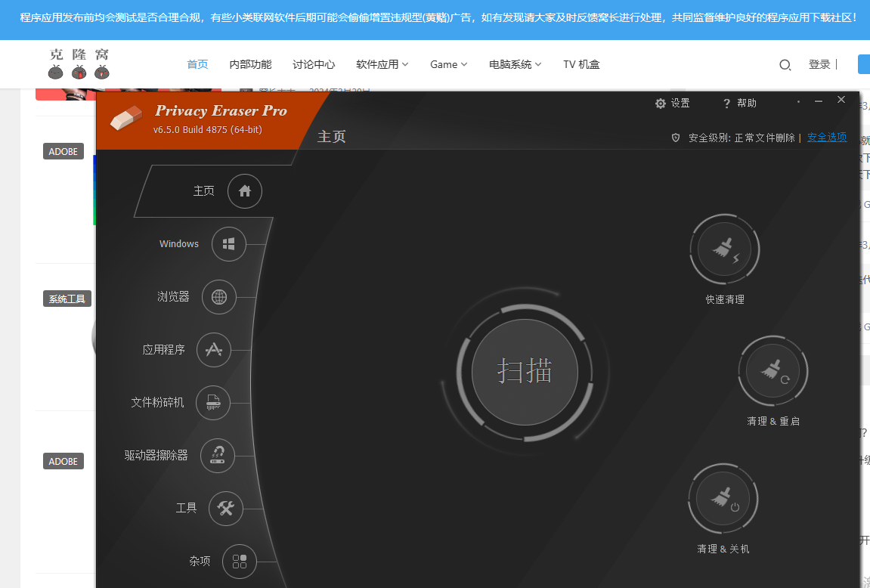Click the 清理 & 关机 label

(723, 549)
